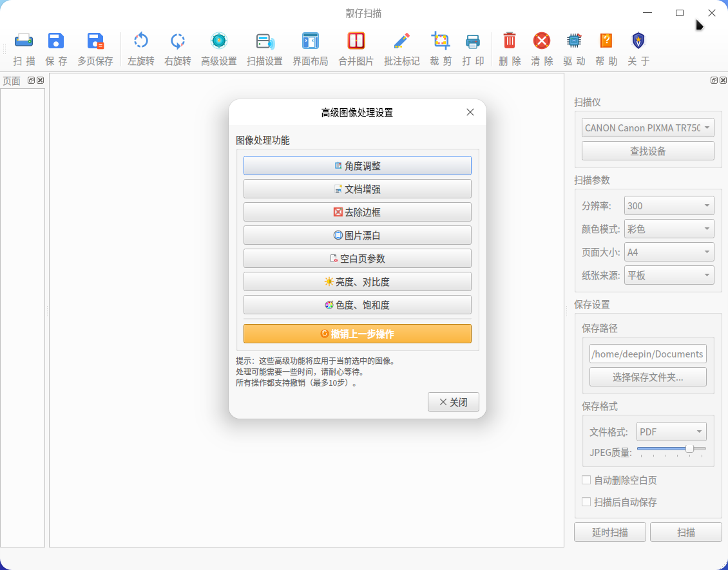Open the 驱动 driver icon
Screen dimensions: 728x570
[x=574, y=41]
